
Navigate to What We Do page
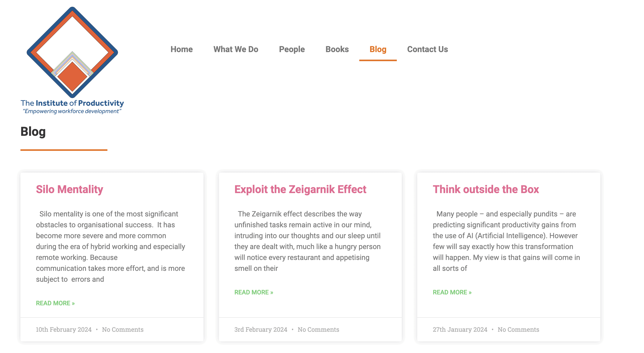pyautogui.click(x=236, y=49)
